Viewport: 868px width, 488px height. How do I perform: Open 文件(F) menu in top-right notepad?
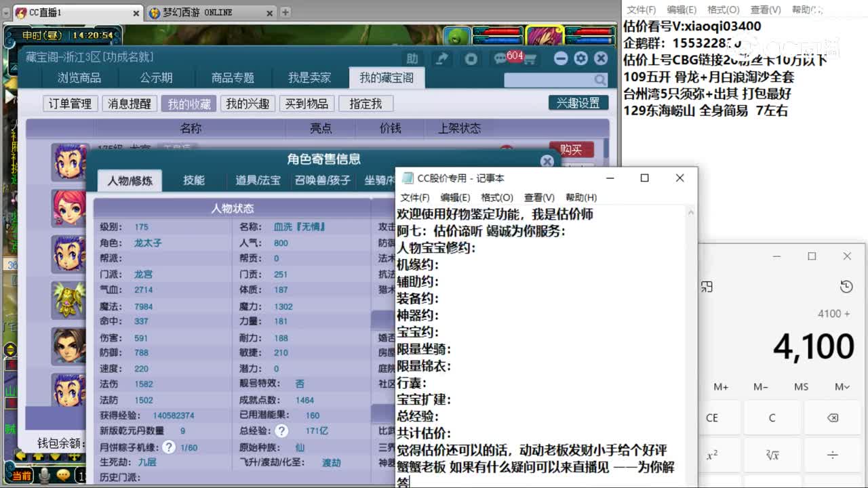pyautogui.click(x=641, y=9)
